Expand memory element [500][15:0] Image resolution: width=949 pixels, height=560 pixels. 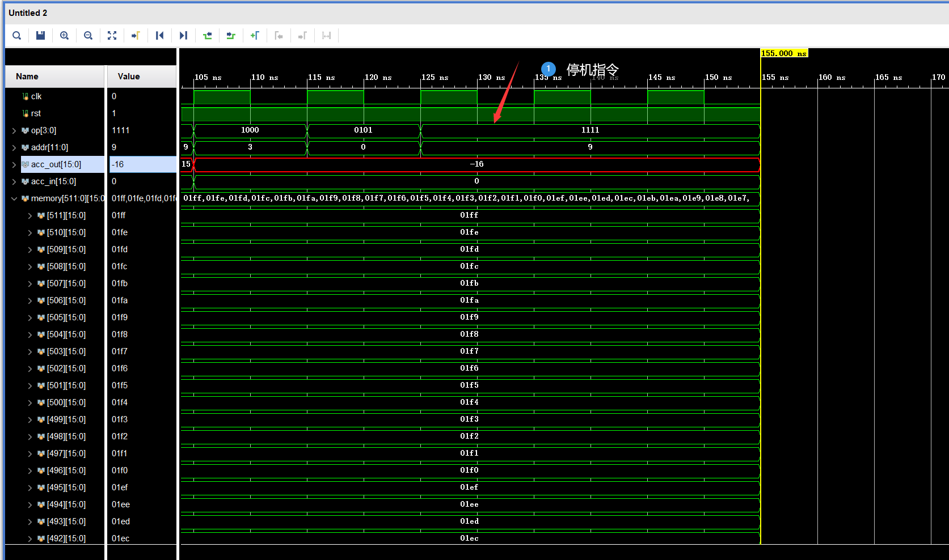[30, 402]
